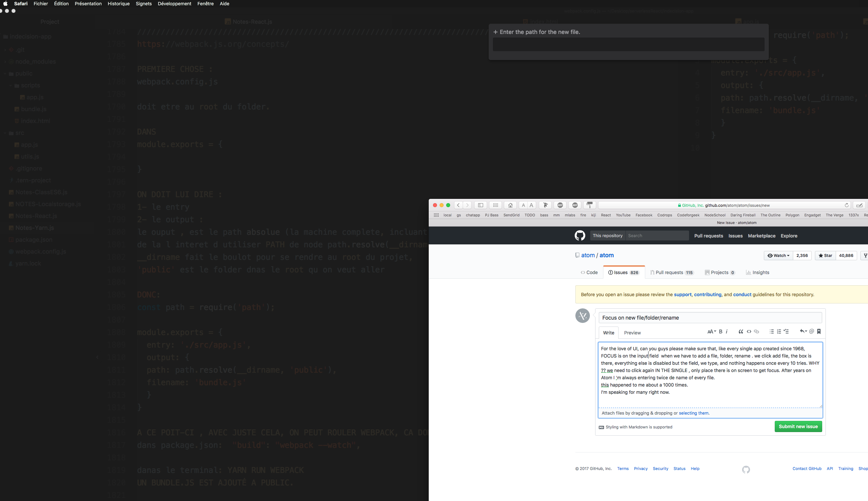Click the user avatar beside issue form

tap(583, 316)
